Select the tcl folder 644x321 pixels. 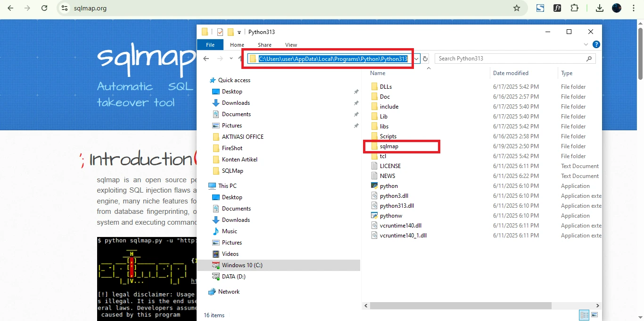pyautogui.click(x=383, y=156)
